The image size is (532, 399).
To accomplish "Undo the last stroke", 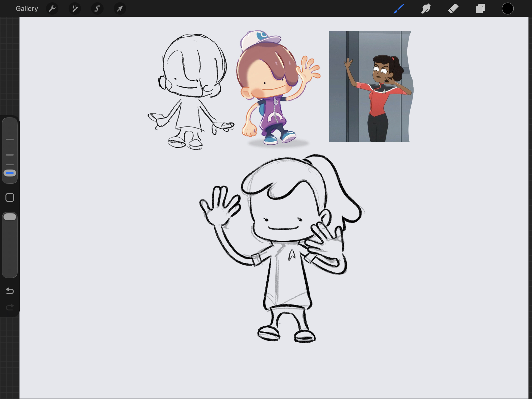I will tap(10, 291).
